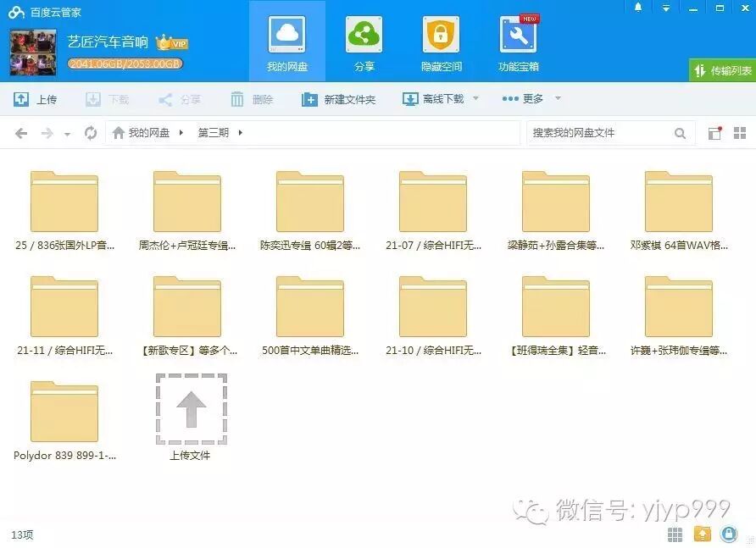Open folder 21-11 / 综合HIFI无...

(64, 316)
